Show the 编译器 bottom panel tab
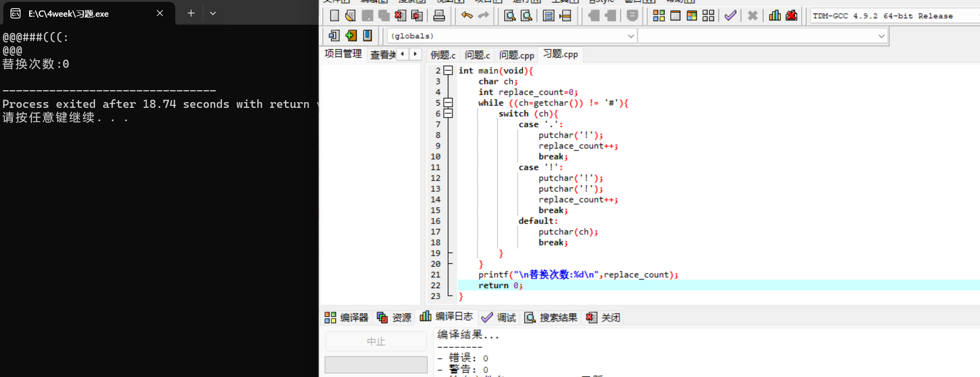The image size is (980, 377). pos(347,317)
